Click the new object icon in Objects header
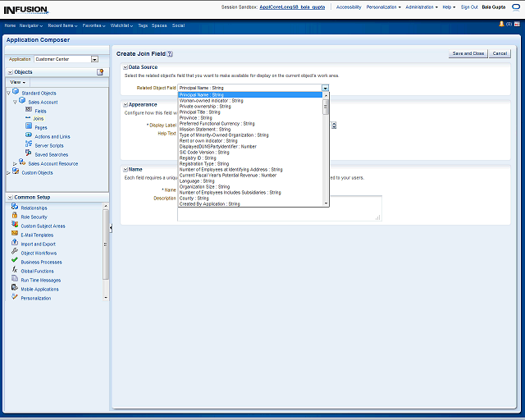This screenshot has height=420, width=525. (x=100, y=72)
